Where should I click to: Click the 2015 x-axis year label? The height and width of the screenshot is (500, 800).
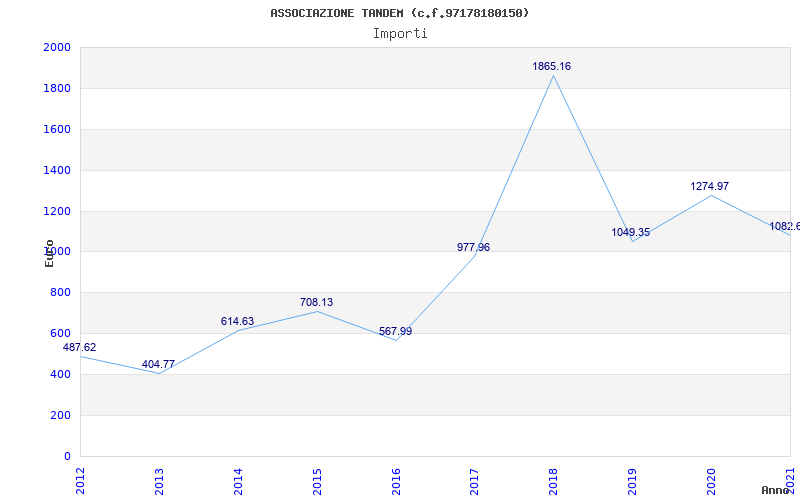317,481
